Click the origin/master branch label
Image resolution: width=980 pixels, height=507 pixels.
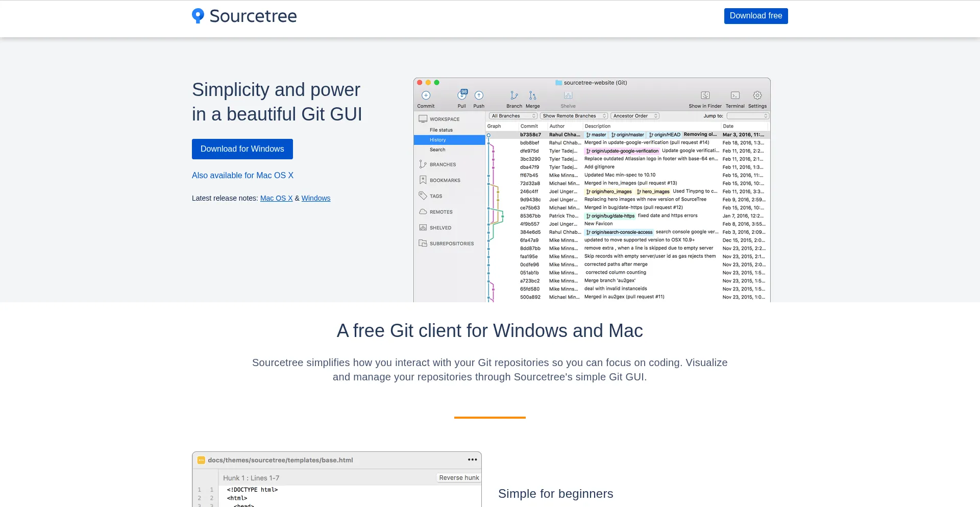point(628,135)
